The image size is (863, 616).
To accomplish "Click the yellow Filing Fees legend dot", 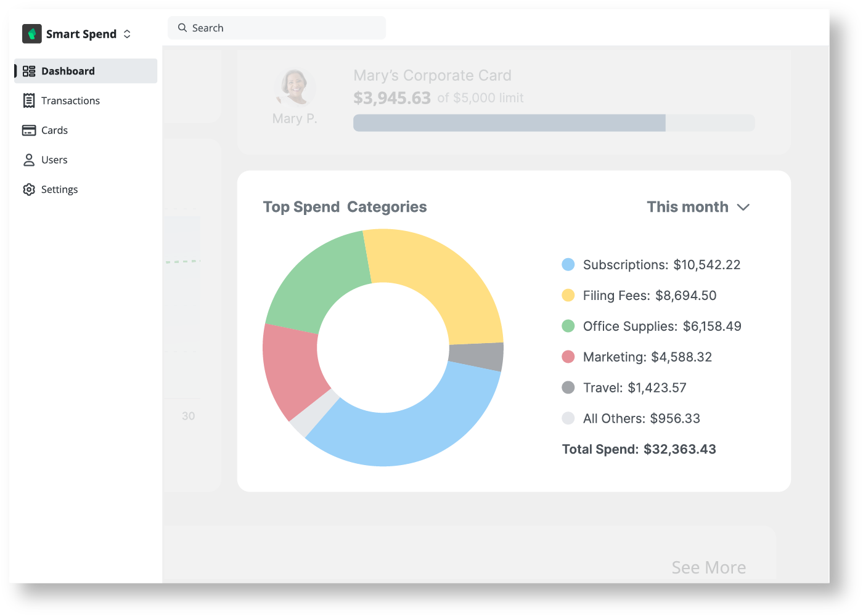I will pyautogui.click(x=568, y=296).
